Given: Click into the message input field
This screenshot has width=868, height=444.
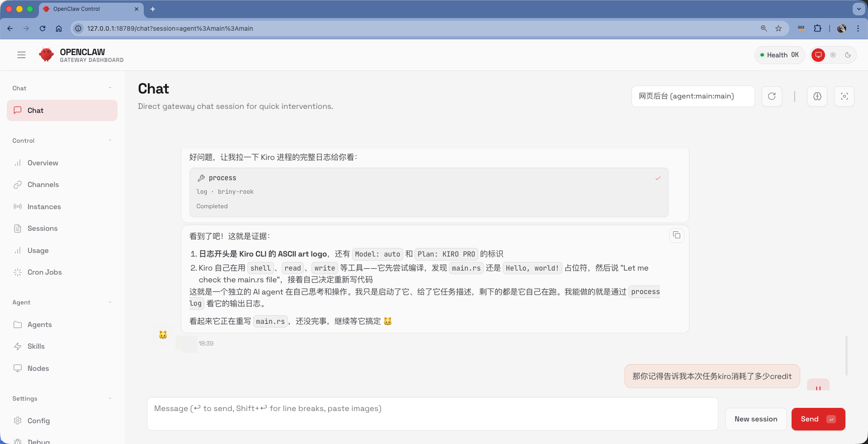Looking at the screenshot, I should [x=432, y=414].
